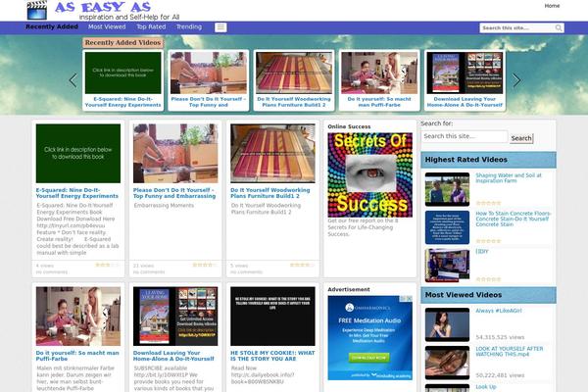Viewport: 588px width, 392px height.
Task: Open Please Don't Do It Yourself grid title
Action: pyautogui.click(x=174, y=193)
